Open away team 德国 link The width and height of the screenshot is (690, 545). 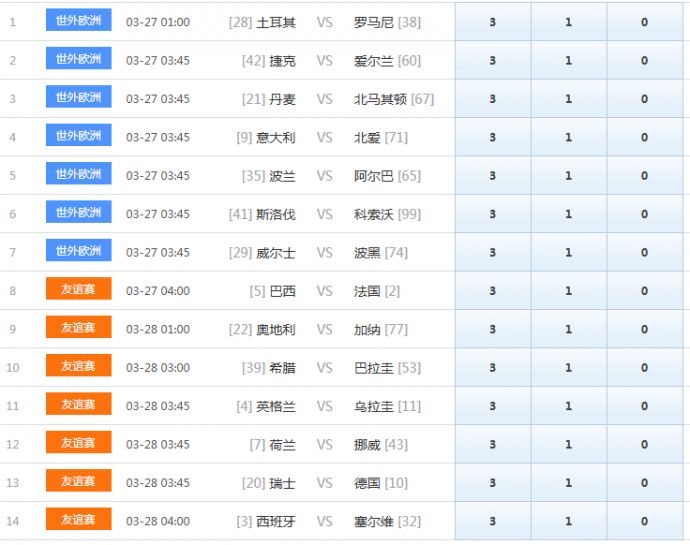click(x=367, y=483)
